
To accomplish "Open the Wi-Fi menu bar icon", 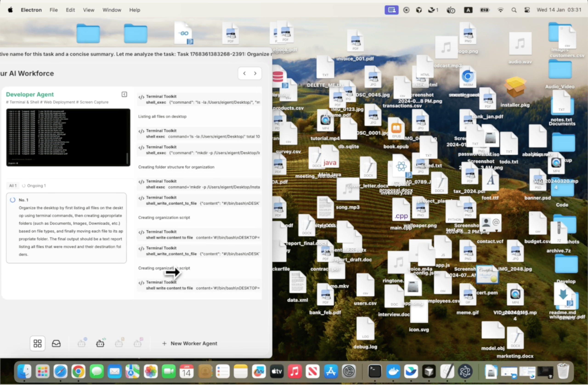I will (x=500, y=10).
